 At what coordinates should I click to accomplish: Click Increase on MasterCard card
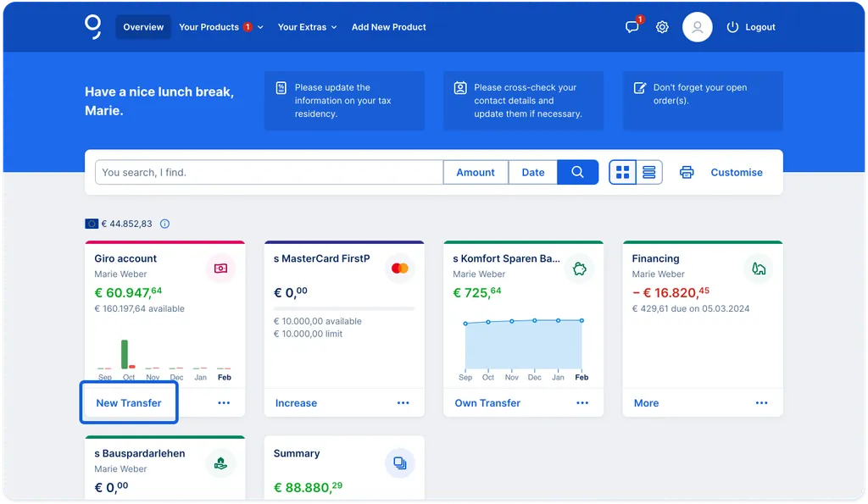tap(296, 403)
